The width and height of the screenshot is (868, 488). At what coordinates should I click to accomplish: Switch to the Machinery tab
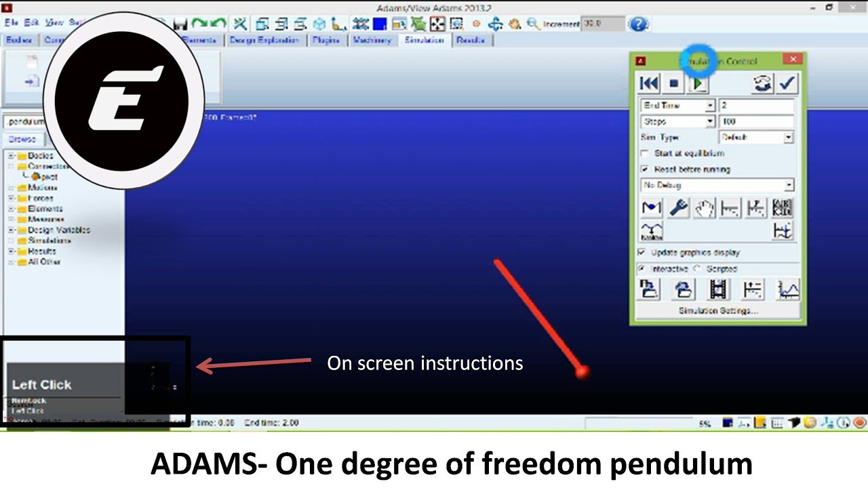coord(372,41)
